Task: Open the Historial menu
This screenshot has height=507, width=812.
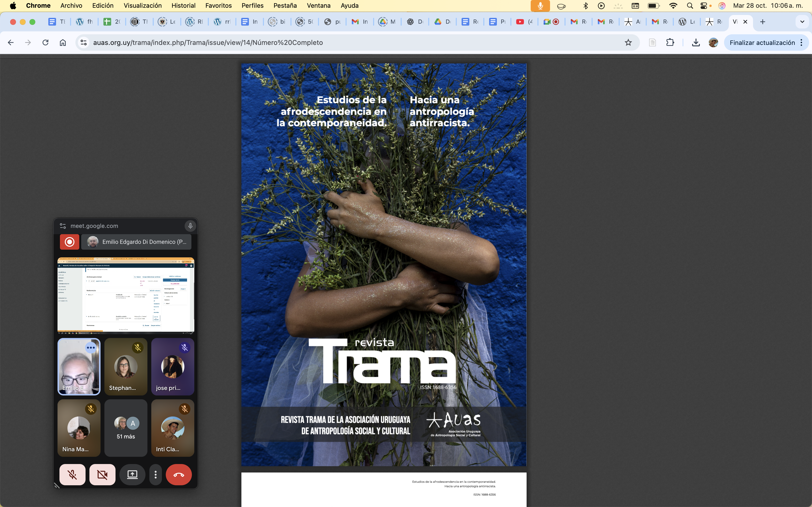Action: (183, 5)
